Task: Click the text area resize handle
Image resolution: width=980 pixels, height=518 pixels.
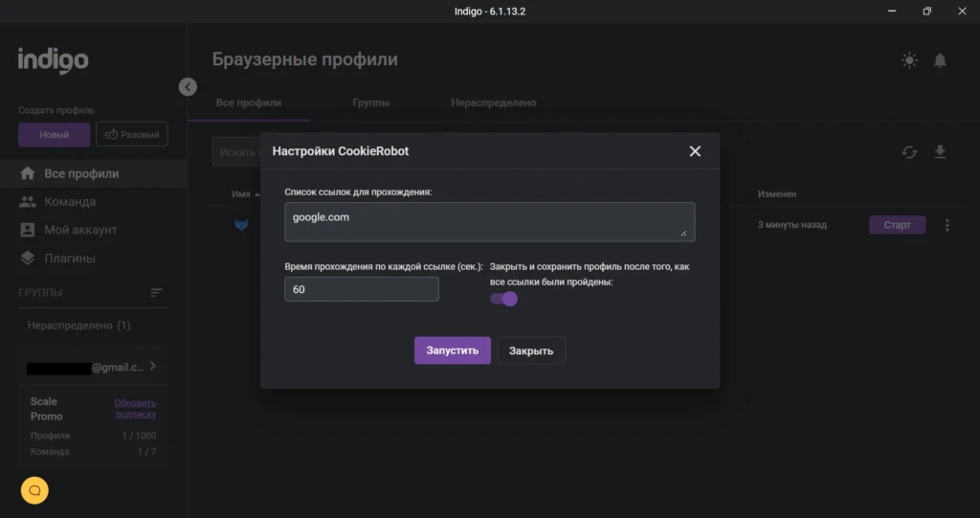Action: point(683,233)
